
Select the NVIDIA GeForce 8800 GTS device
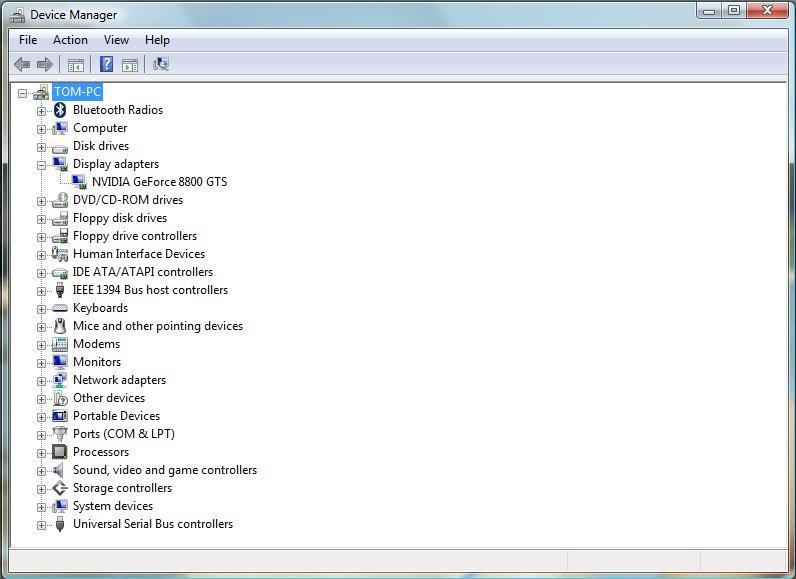(x=159, y=182)
